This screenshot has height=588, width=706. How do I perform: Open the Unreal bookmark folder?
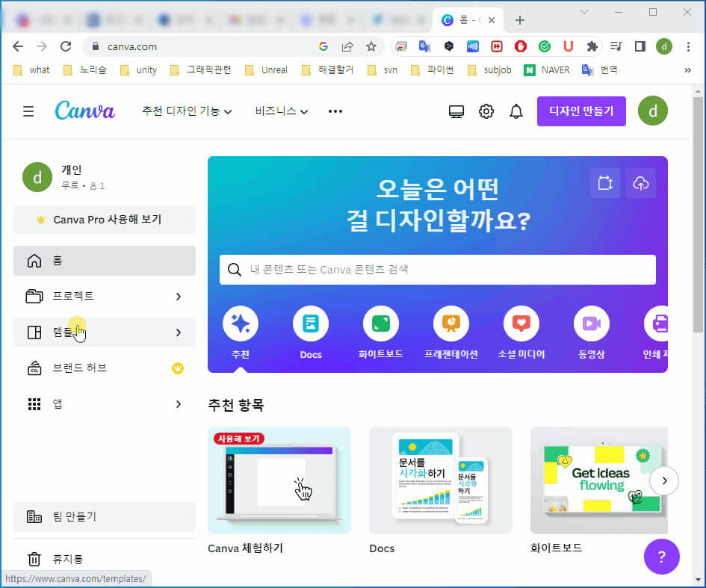(266, 69)
